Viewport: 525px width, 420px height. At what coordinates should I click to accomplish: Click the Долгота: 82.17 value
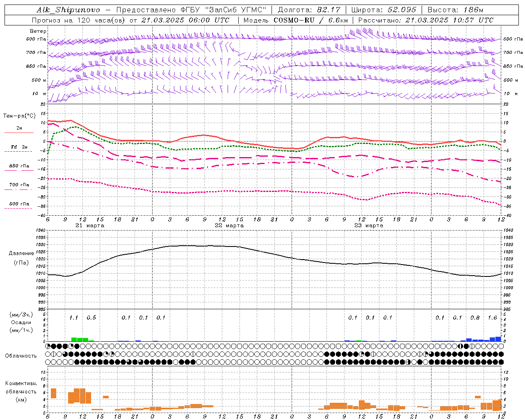click(309, 10)
